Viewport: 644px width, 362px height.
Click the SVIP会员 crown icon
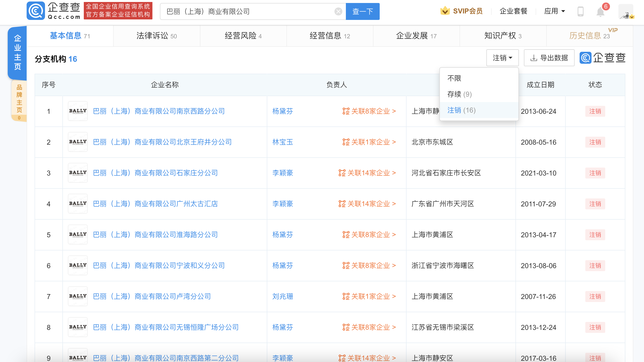tap(445, 11)
